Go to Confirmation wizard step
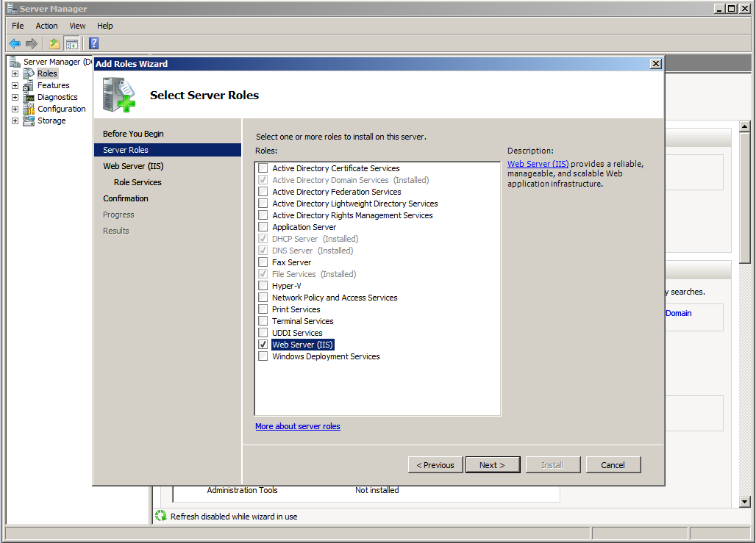This screenshot has width=756, height=543. click(x=125, y=198)
